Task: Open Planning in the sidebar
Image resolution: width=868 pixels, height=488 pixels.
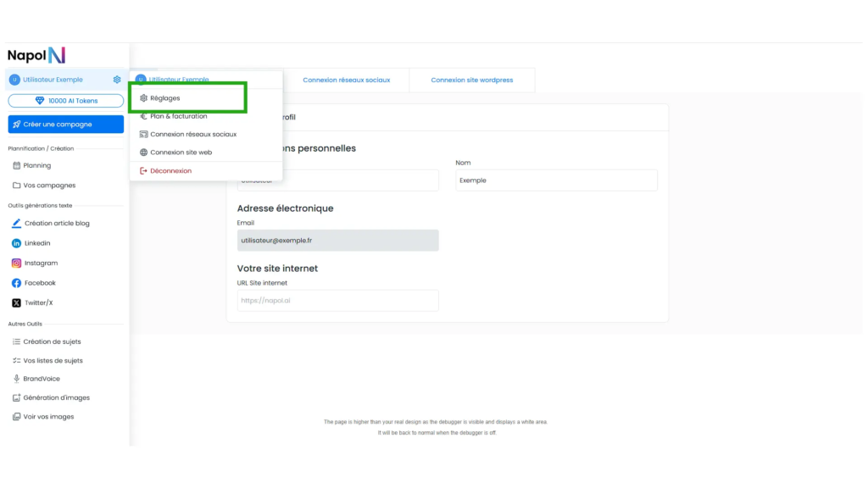Action: click(36, 166)
